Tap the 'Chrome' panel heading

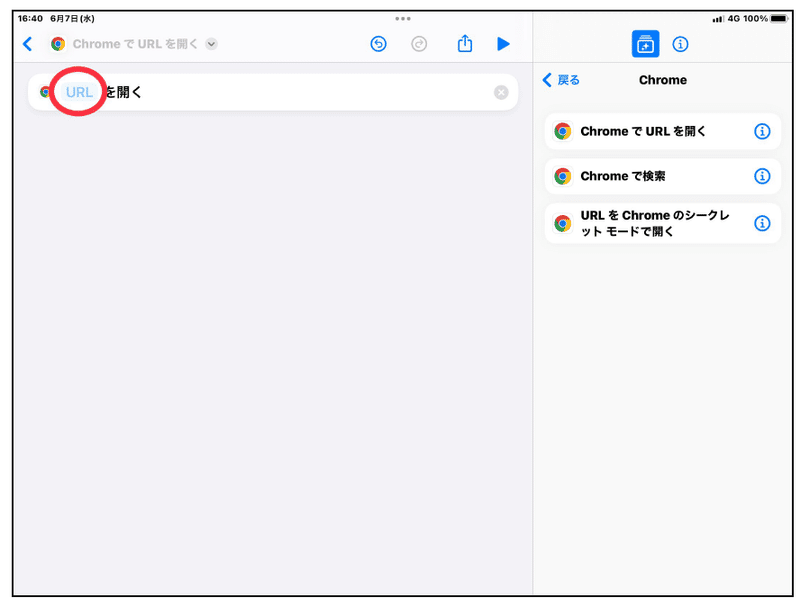(x=663, y=80)
